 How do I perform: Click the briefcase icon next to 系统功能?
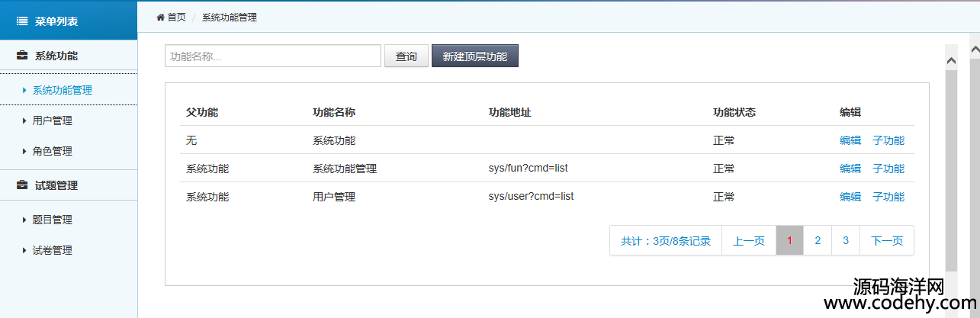(x=22, y=56)
